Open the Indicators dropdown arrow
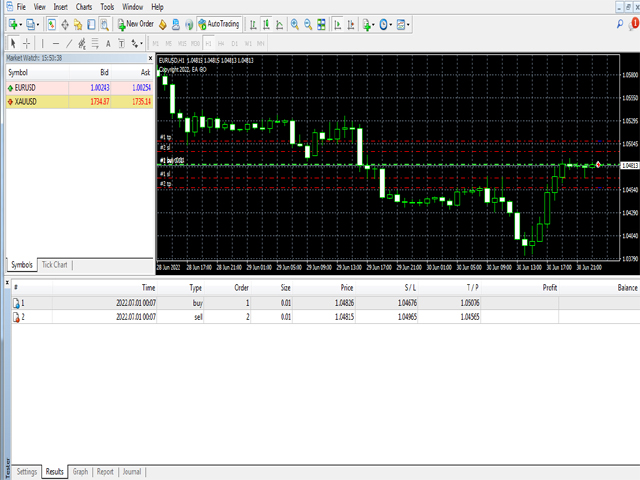The height and width of the screenshot is (480, 640). (373, 25)
